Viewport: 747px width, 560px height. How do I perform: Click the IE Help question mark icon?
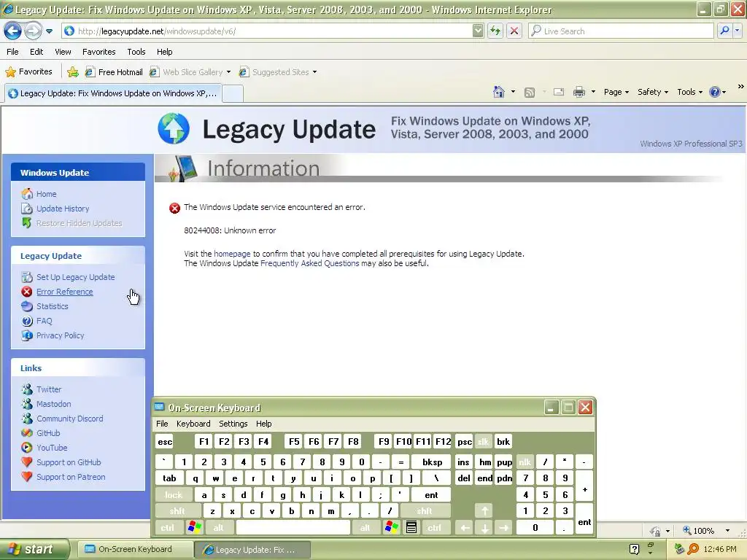(715, 92)
